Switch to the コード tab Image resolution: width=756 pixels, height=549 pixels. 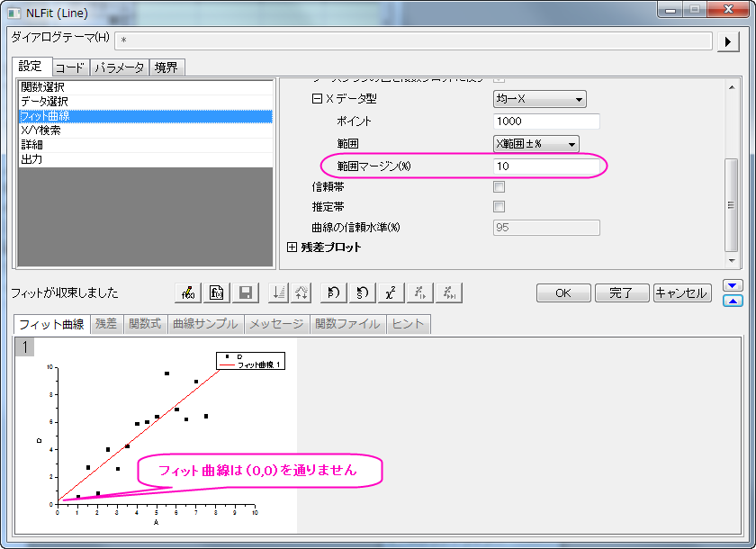pyautogui.click(x=70, y=67)
